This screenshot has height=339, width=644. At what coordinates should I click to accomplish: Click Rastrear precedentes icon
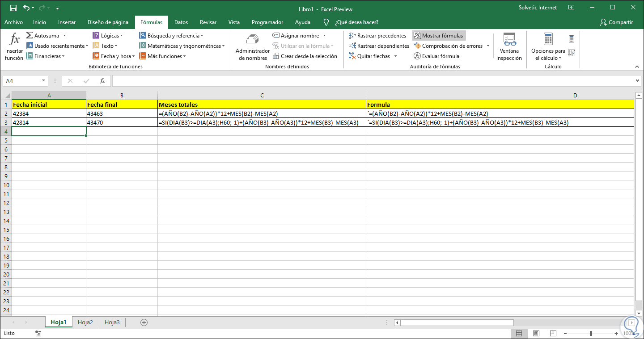coord(352,36)
